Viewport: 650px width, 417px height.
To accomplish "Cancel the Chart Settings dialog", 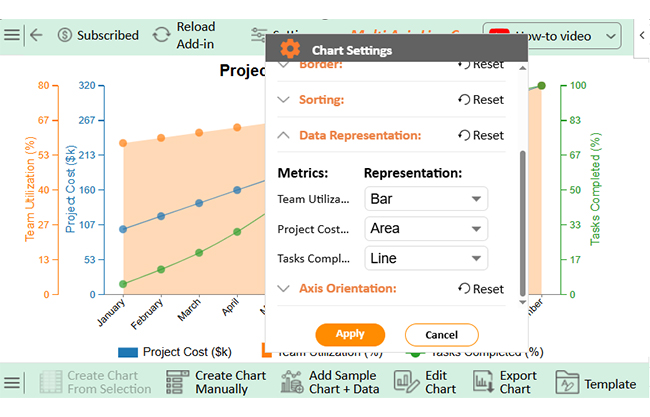I will [441, 334].
